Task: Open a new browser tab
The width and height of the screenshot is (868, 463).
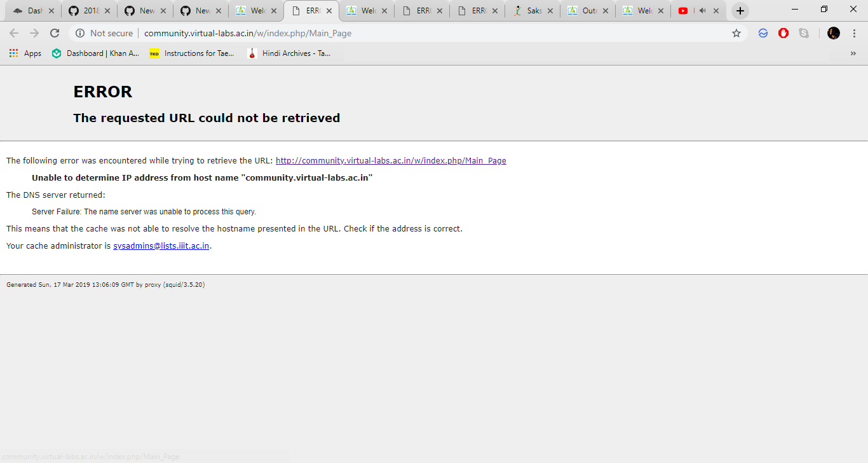Action: (740, 11)
